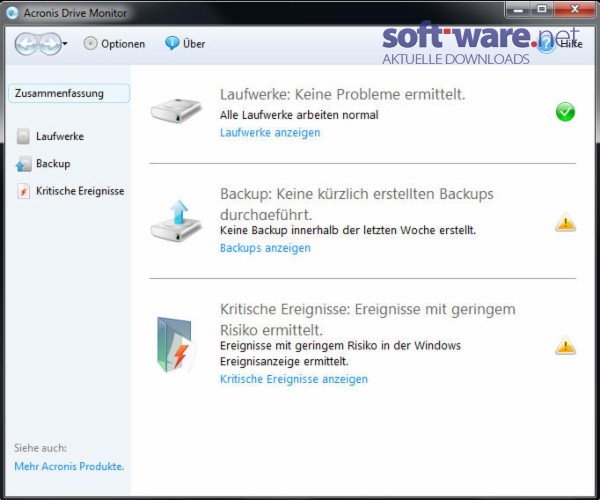Click the large hard drive icon for Laufwerke

176,111
